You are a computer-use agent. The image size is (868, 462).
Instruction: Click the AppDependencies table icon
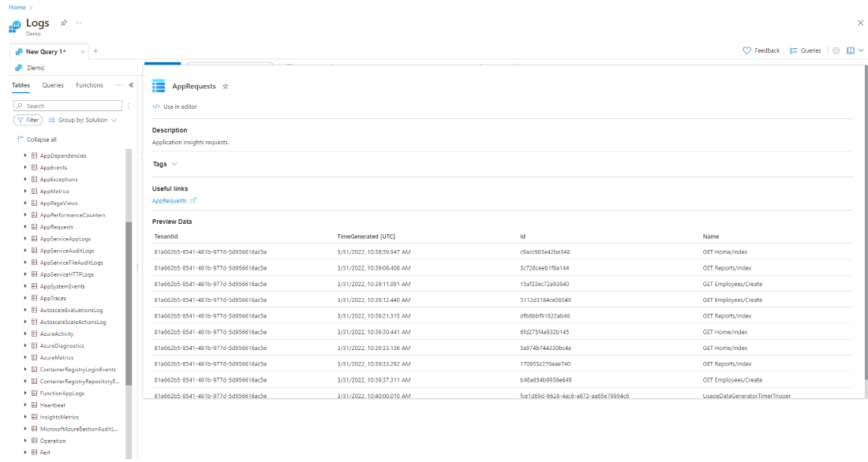34,155
